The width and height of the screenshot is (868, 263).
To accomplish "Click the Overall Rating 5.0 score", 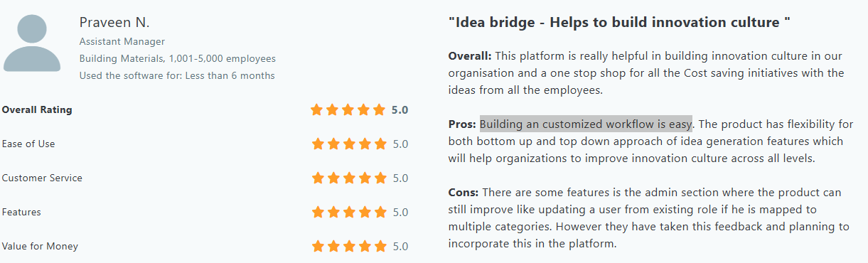I will point(400,110).
